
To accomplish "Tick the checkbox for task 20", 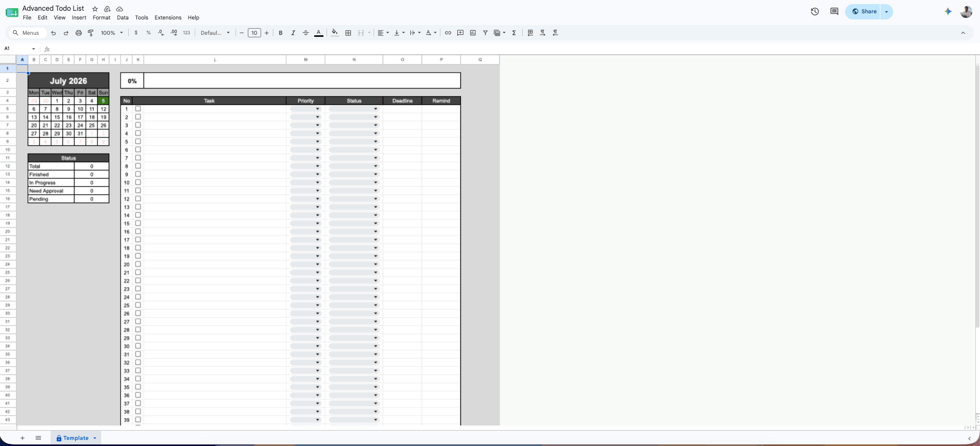I will pyautogui.click(x=138, y=264).
